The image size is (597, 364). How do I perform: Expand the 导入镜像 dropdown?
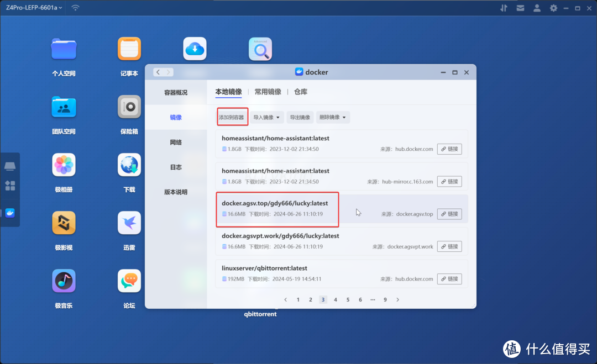pyautogui.click(x=267, y=117)
